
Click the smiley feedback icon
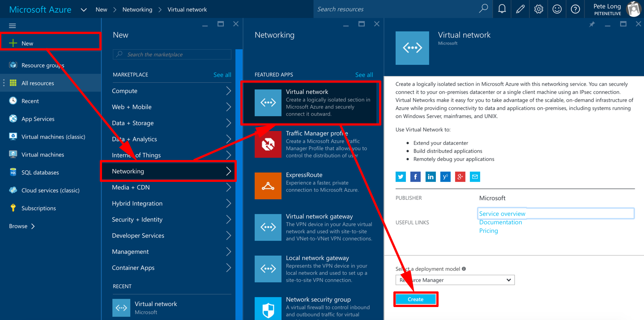pyautogui.click(x=557, y=9)
